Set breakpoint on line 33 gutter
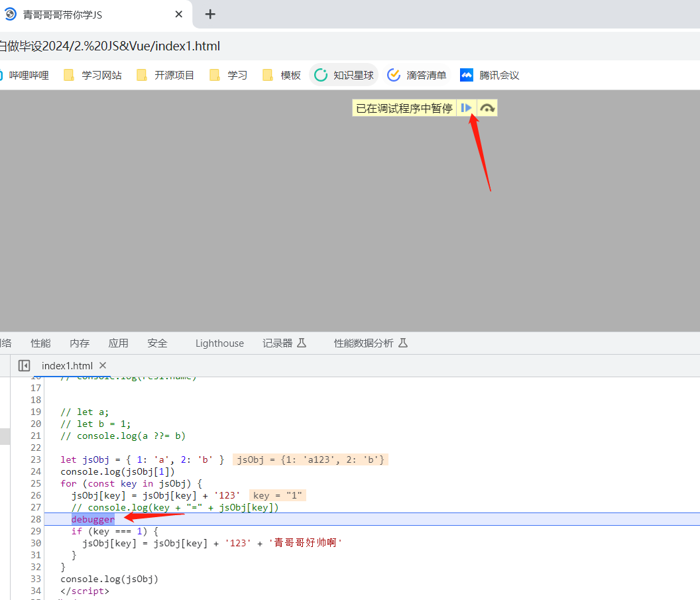Viewport: 700px width, 600px height. click(36, 579)
